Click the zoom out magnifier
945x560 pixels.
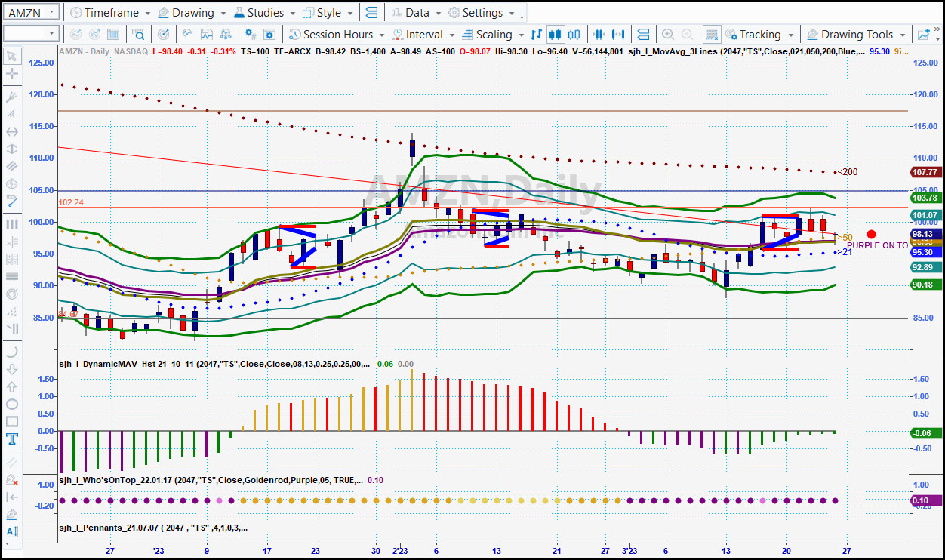pyautogui.click(x=687, y=35)
